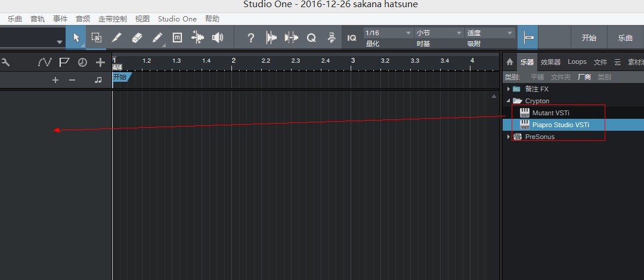The width and height of the screenshot is (644, 280).
Task: Toggle the automation curve icon
Action: [x=44, y=62]
